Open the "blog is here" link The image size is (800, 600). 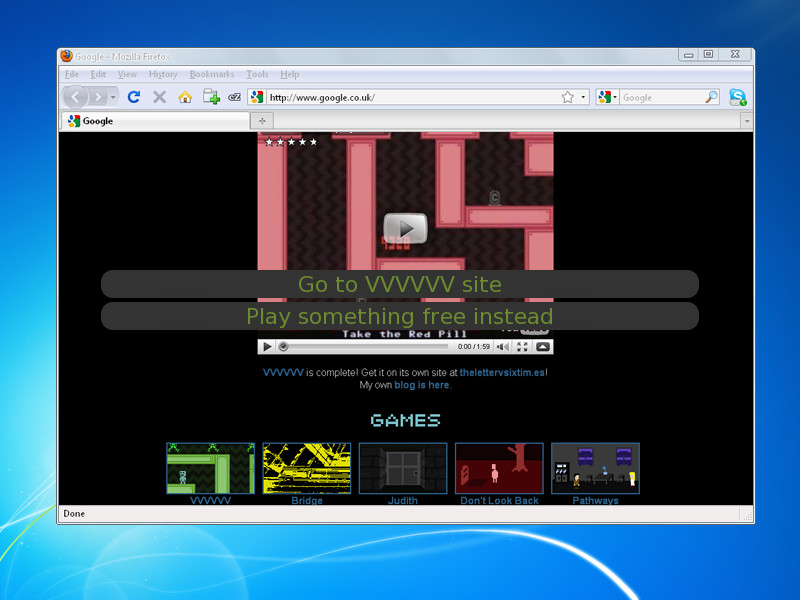click(x=421, y=385)
